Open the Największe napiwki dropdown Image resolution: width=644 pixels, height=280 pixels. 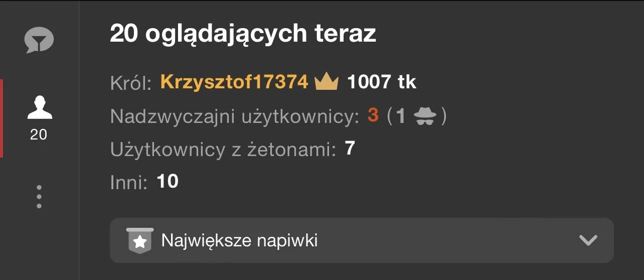click(x=362, y=240)
